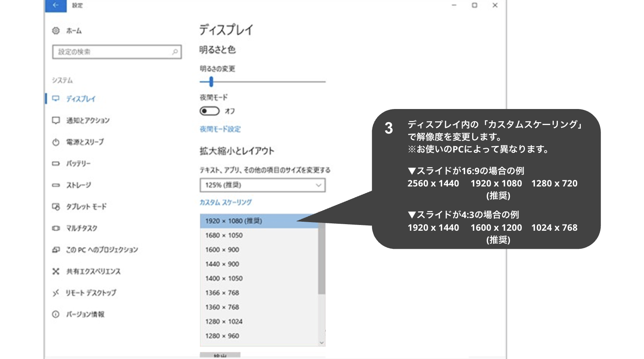The width and height of the screenshot is (644, 359).
Task: Open 通知とアクション settings
Action: coord(88,120)
